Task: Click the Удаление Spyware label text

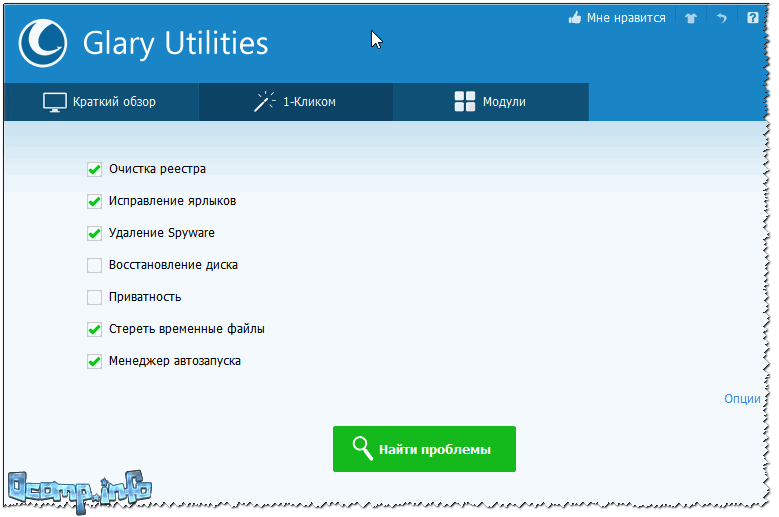Action: coord(162,233)
